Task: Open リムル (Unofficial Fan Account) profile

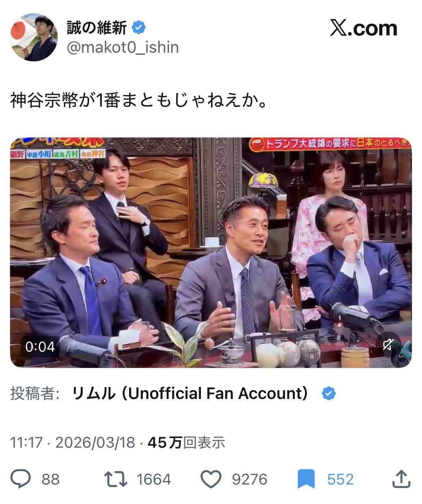Action: click(x=190, y=393)
